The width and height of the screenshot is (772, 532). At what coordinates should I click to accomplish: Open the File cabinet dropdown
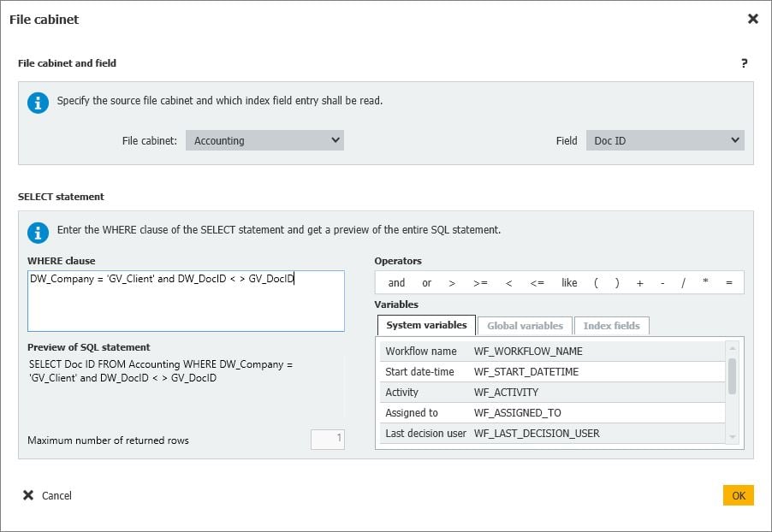tap(264, 140)
